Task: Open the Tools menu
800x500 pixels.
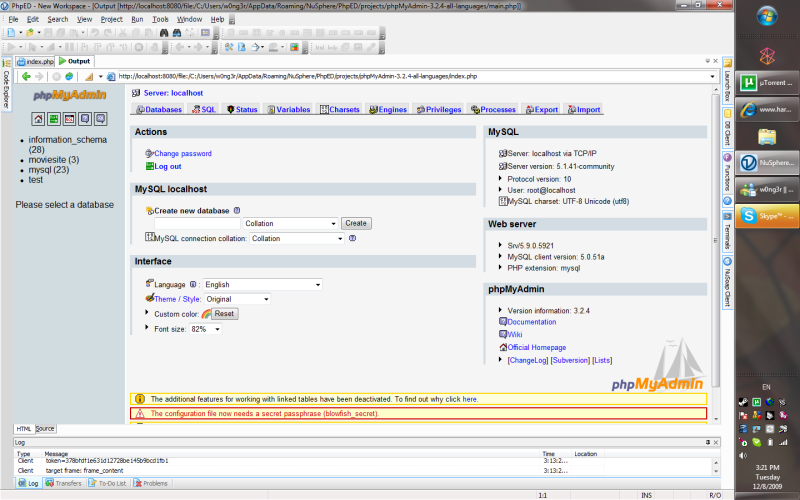Action: pyautogui.click(x=160, y=19)
